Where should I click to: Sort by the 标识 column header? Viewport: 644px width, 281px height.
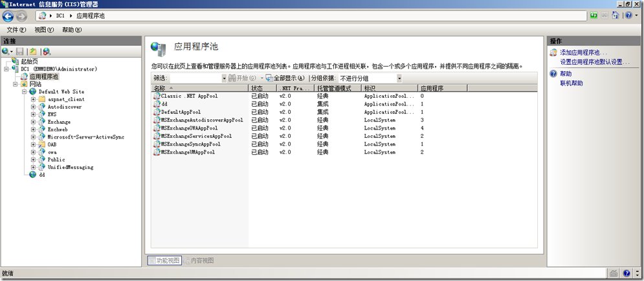coord(390,88)
